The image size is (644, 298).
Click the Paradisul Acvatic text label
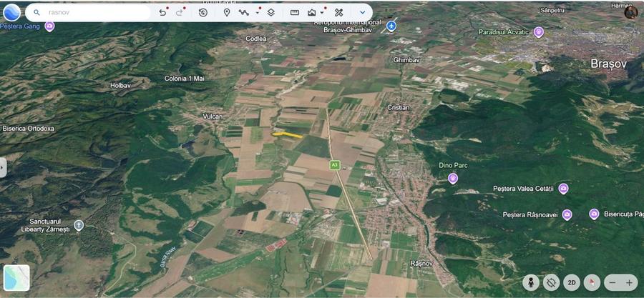504,32
